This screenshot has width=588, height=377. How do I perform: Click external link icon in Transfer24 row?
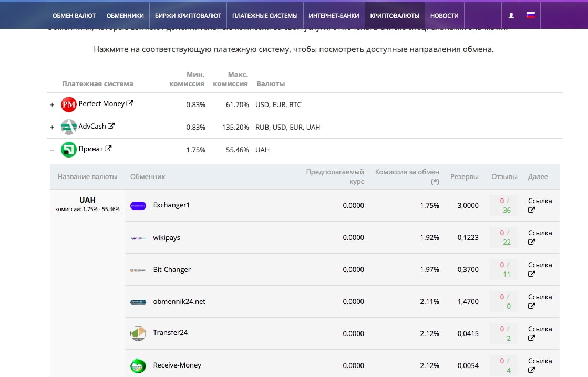pos(531,338)
